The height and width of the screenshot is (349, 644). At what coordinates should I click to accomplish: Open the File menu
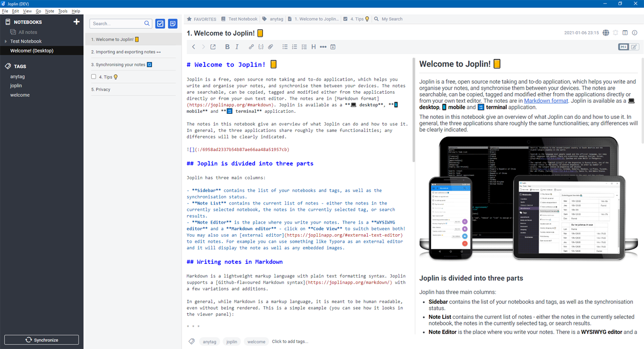click(5, 11)
